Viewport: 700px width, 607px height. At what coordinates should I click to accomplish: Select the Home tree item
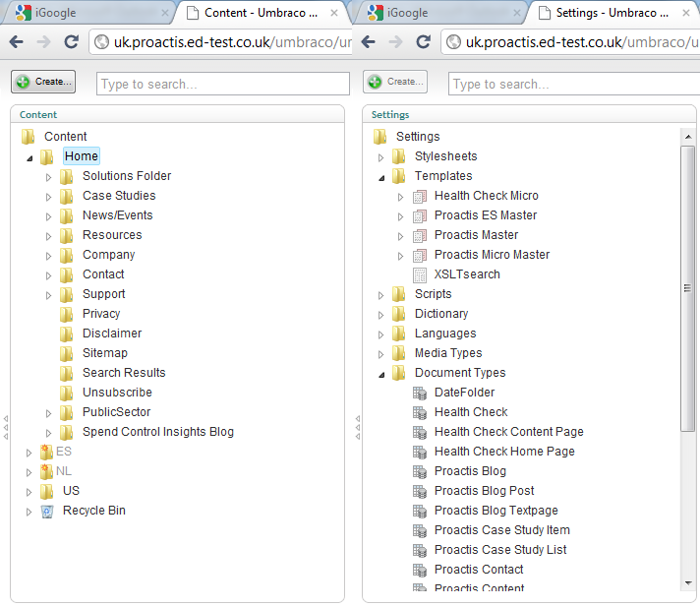coord(82,156)
